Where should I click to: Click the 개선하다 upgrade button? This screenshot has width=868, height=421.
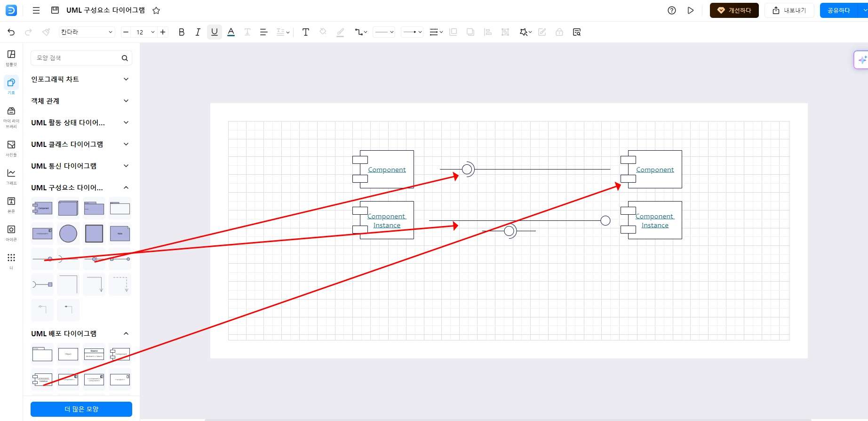pyautogui.click(x=734, y=10)
